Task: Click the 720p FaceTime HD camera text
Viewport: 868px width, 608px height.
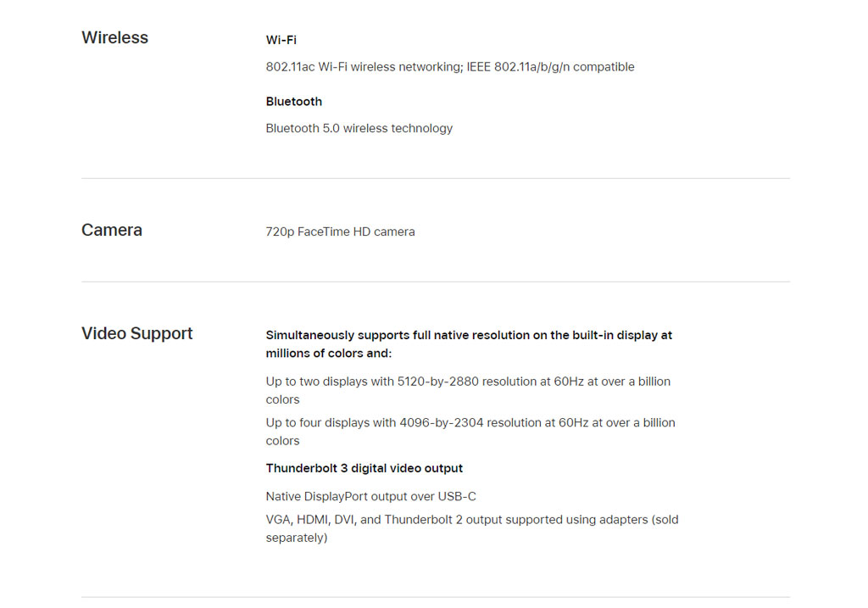Action: pos(341,231)
